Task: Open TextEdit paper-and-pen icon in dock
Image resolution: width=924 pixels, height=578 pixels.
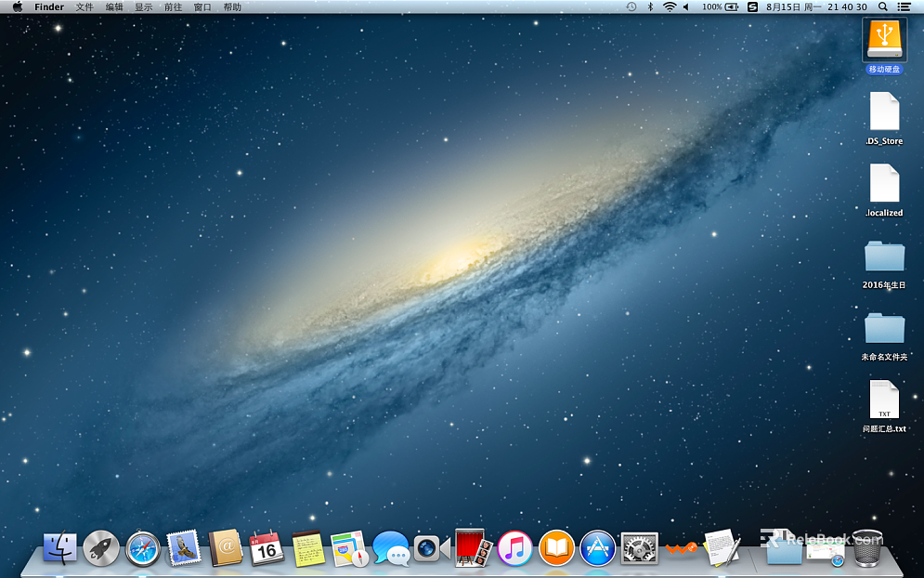Action: 722,547
